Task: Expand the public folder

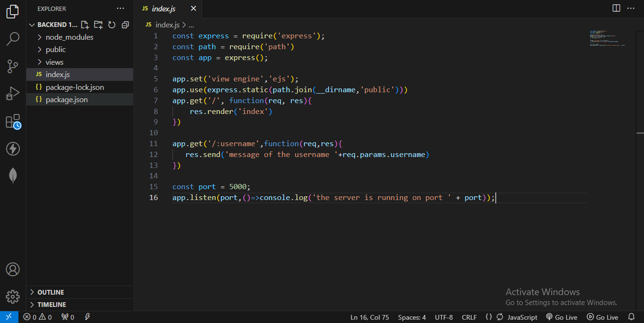Action: click(x=55, y=49)
